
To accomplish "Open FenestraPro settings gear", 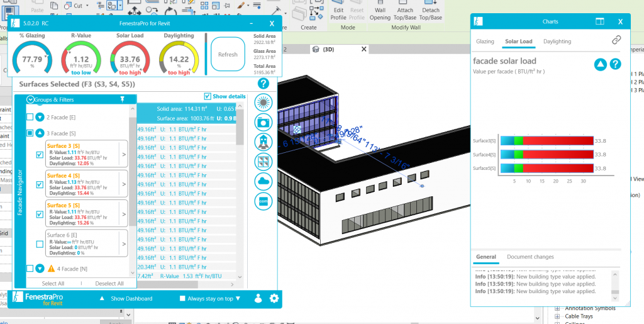I will coord(274,299).
